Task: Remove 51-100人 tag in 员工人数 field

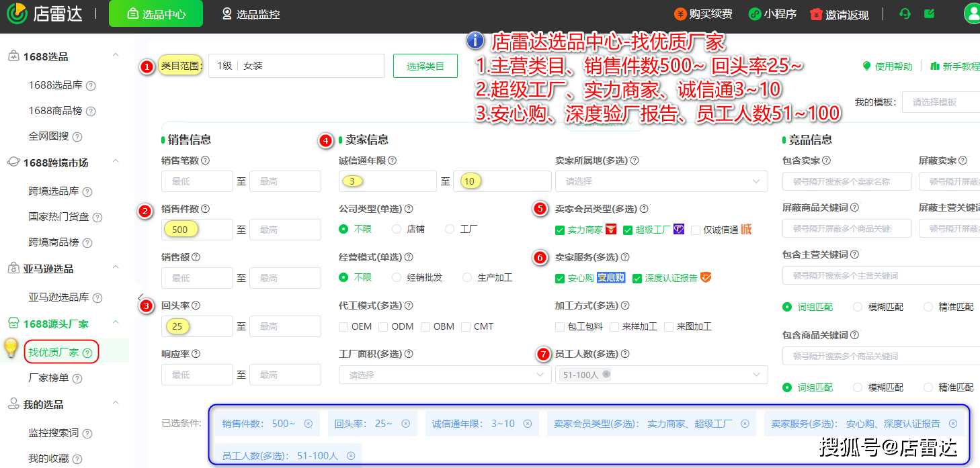Action: click(x=606, y=374)
